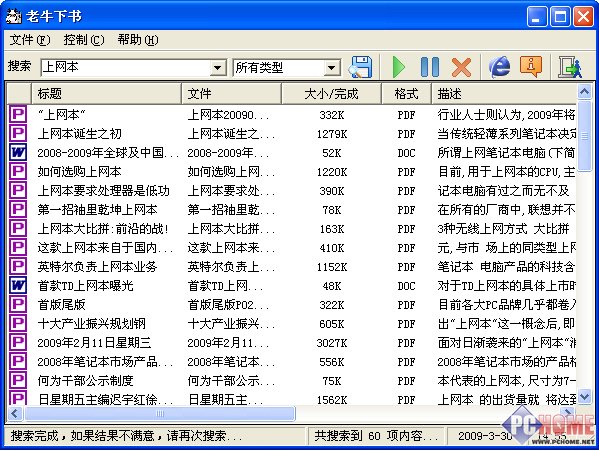Click vertical scrollbar up arrow
The image size is (599, 451).
point(584,92)
